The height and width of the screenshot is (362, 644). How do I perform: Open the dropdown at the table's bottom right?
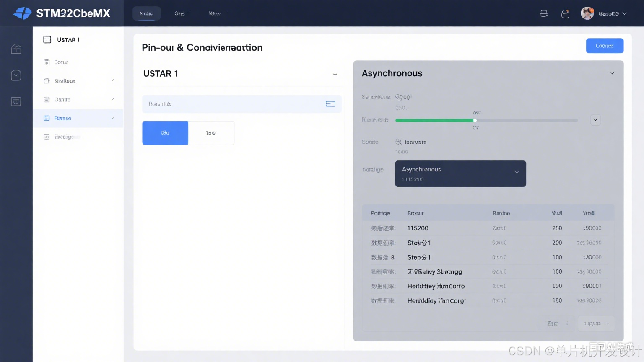(596, 323)
